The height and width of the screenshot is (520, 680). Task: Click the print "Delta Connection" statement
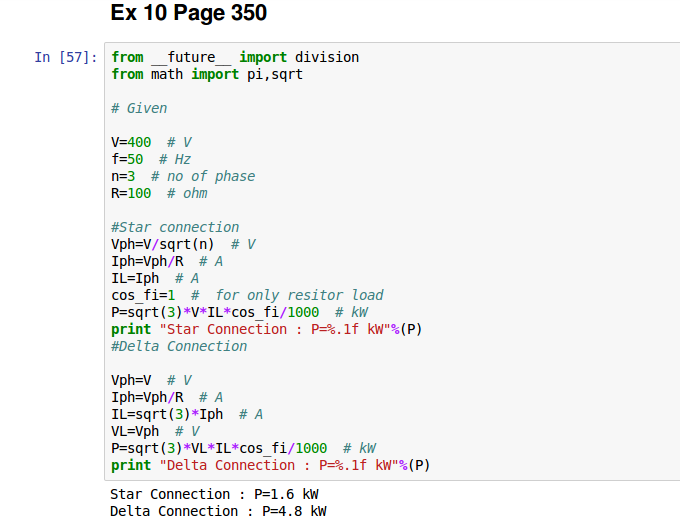click(x=270, y=465)
